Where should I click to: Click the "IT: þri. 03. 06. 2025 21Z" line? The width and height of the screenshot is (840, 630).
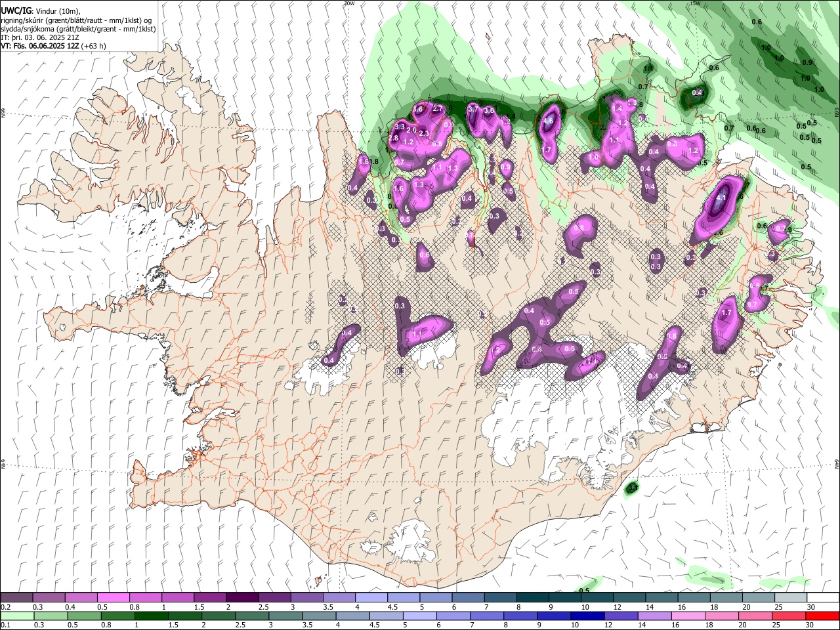tap(40, 37)
